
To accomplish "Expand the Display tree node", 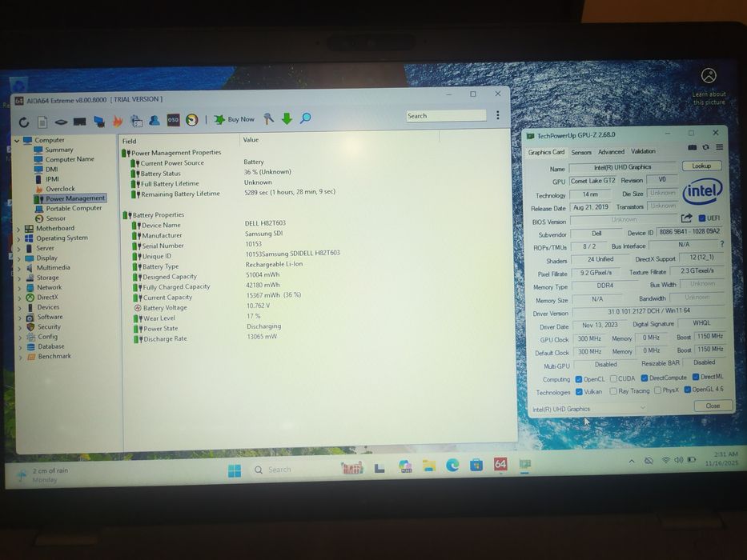I will [x=19, y=258].
